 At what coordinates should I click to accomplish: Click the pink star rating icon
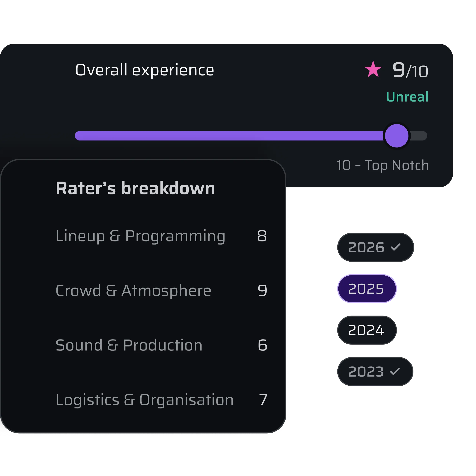(x=373, y=69)
